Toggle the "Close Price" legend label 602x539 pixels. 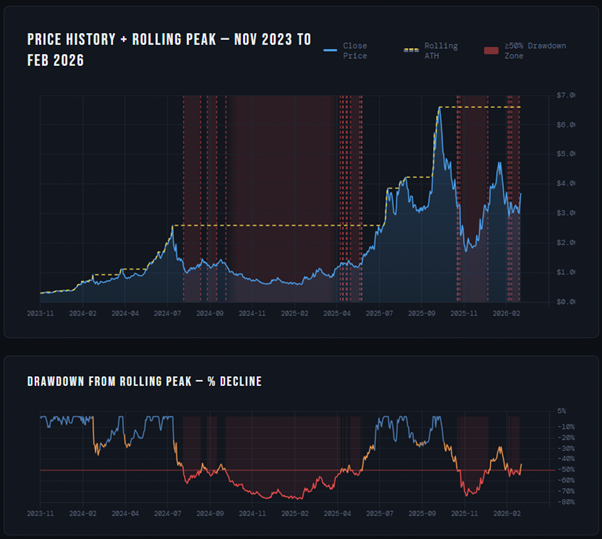354,51
